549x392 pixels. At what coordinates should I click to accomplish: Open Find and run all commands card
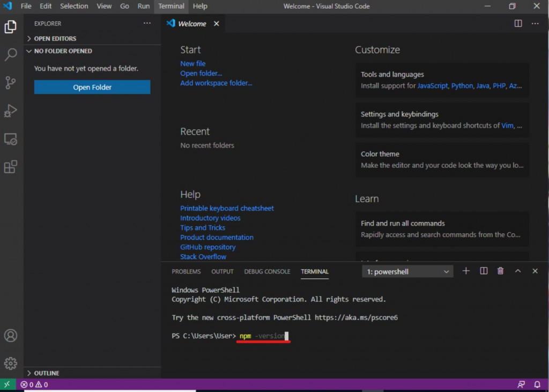click(442, 229)
